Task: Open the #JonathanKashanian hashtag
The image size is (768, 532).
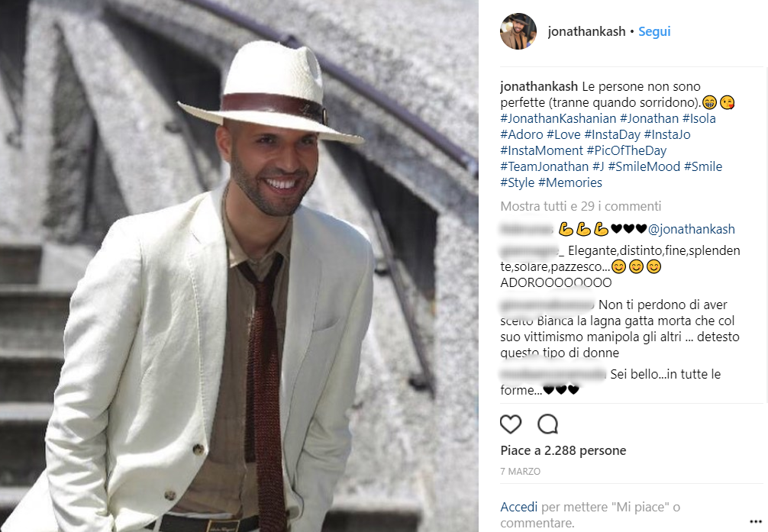Action: coord(558,118)
